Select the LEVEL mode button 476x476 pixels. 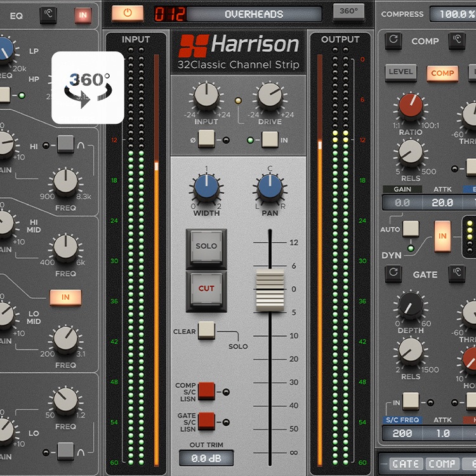tap(400, 72)
